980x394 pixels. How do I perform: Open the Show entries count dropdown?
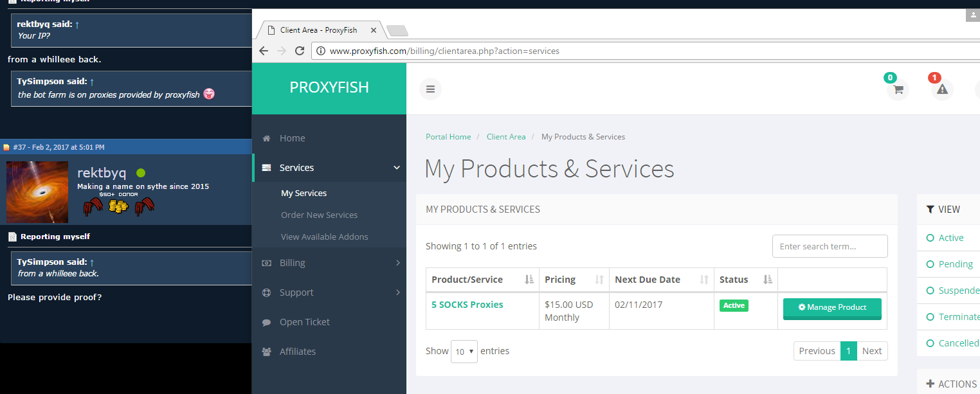[464, 352]
